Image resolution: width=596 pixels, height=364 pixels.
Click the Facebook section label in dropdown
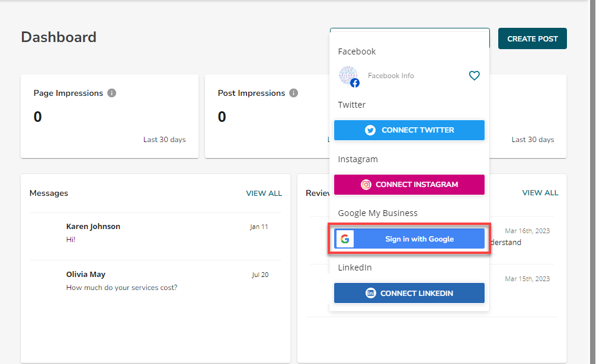tap(357, 51)
